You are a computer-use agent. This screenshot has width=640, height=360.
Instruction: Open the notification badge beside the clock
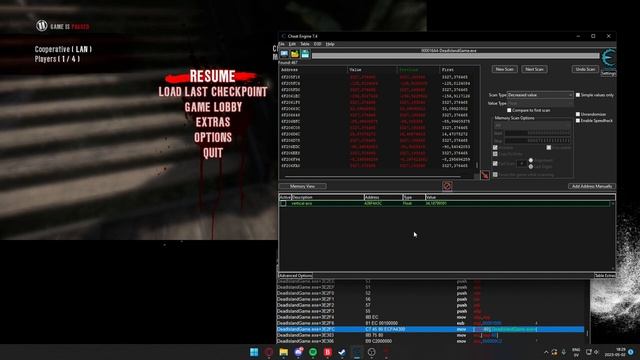pos(631,352)
